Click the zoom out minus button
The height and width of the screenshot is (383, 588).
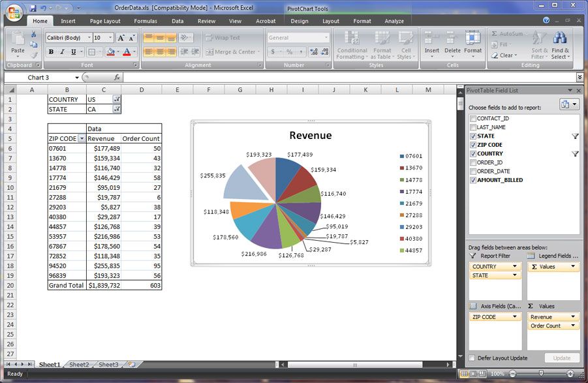click(512, 374)
